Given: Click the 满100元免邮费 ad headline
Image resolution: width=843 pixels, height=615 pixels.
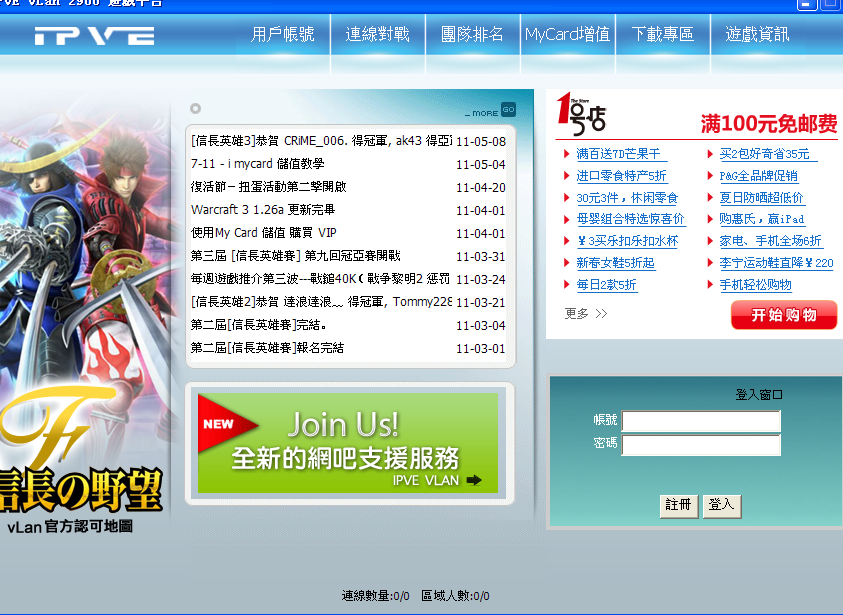Looking at the screenshot, I should tap(769, 124).
